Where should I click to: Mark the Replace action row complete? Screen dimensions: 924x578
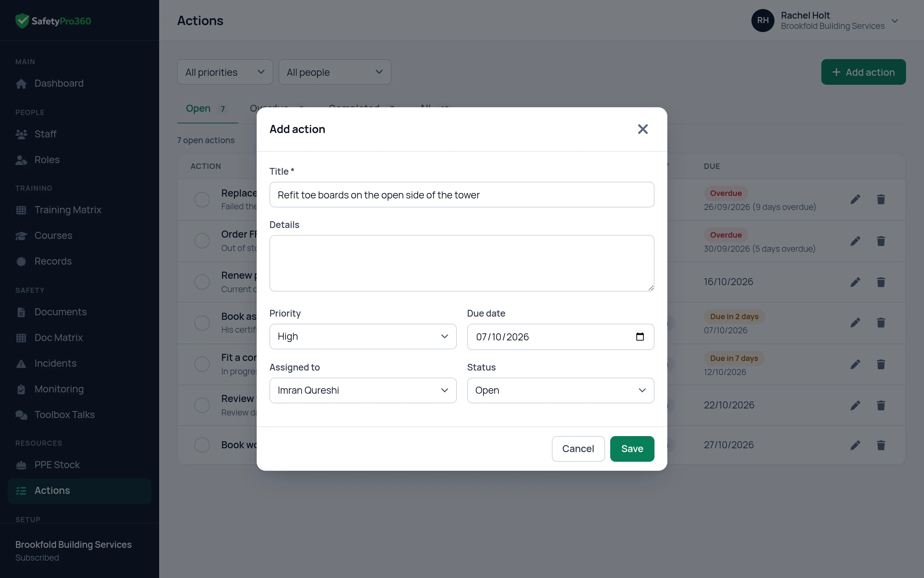(202, 199)
